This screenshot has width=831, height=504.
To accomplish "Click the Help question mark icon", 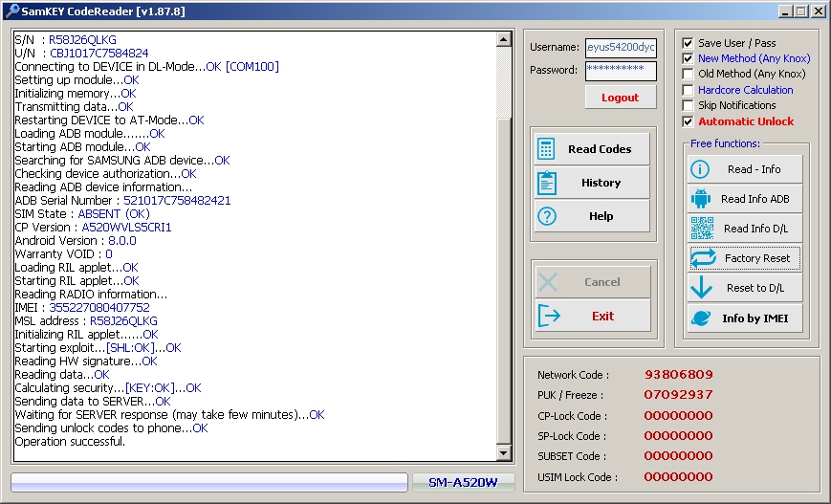I will 546,216.
